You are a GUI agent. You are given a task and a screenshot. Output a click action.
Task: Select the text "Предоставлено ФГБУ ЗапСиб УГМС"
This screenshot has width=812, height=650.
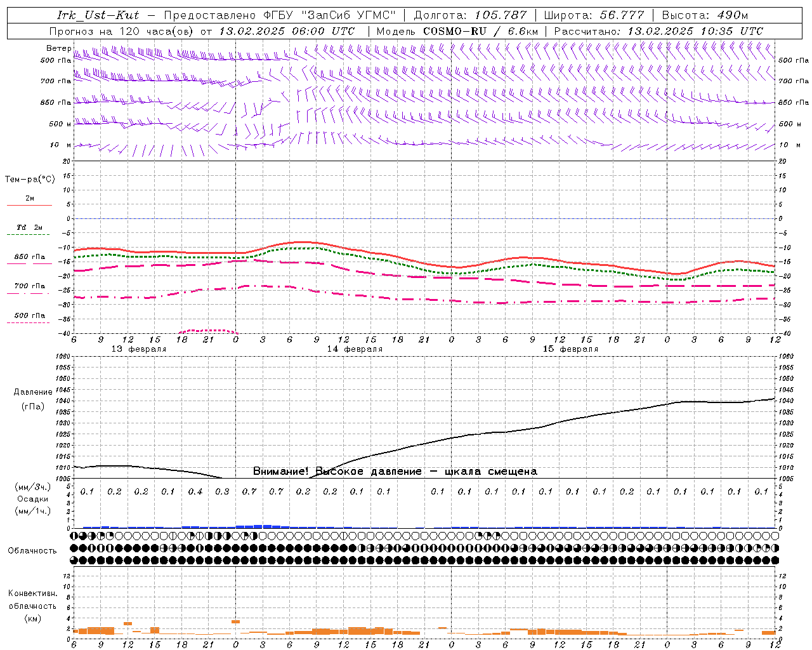click(280, 15)
